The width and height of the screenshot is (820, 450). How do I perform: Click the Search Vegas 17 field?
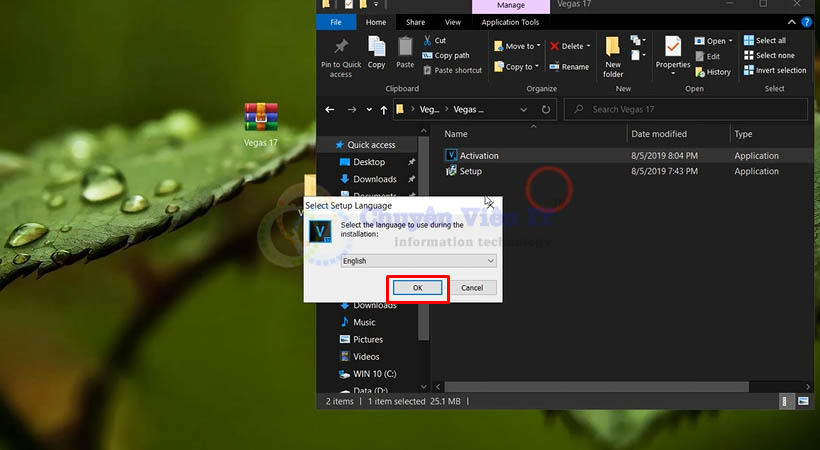[x=685, y=109]
